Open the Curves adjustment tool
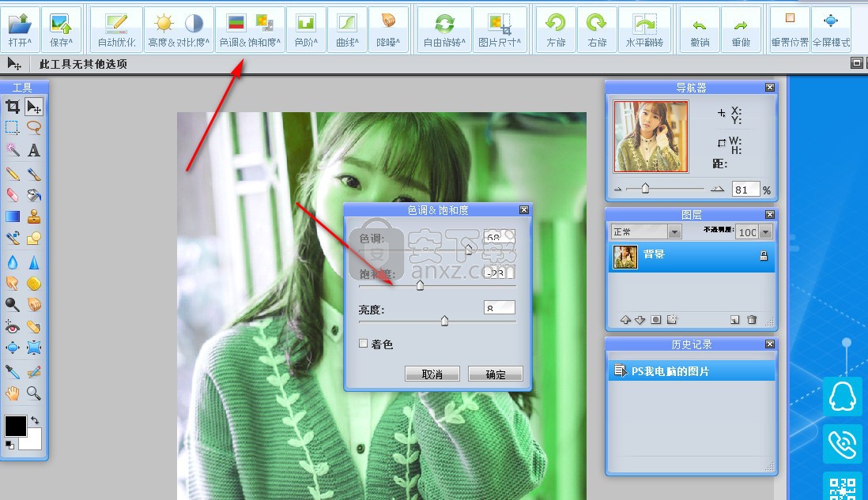The height and width of the screenshot is (500, 868). pyautogui.click(x=347, y=29)
